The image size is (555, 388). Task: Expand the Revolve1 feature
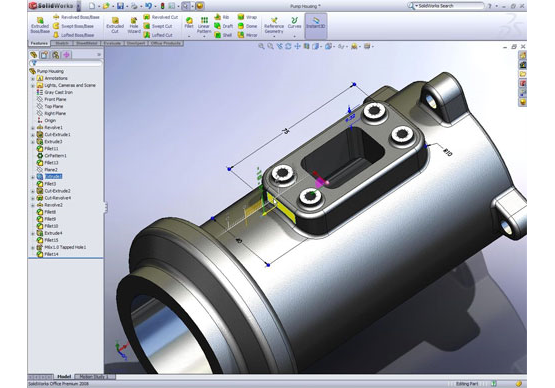(33, 128)
